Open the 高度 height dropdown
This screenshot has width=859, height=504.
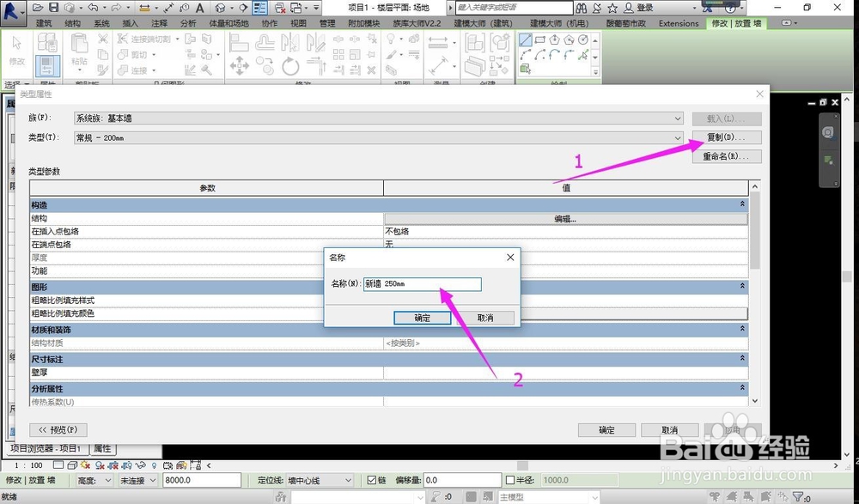coord(94,480)
